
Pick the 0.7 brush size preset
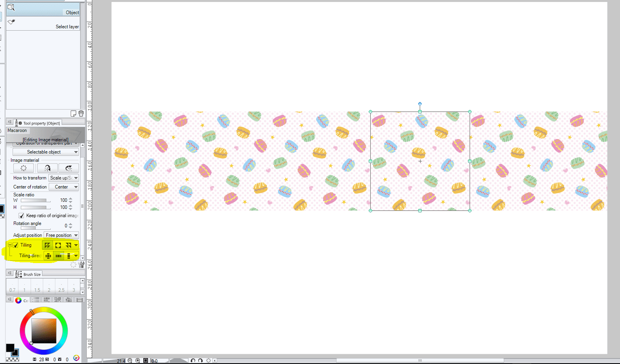click(x=13, y=286)
